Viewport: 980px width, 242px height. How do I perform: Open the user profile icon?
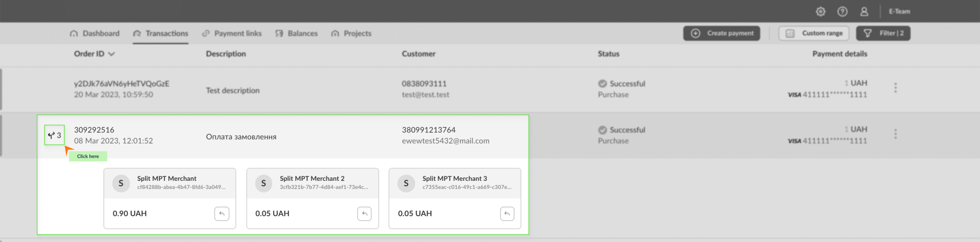pos(864,12)
